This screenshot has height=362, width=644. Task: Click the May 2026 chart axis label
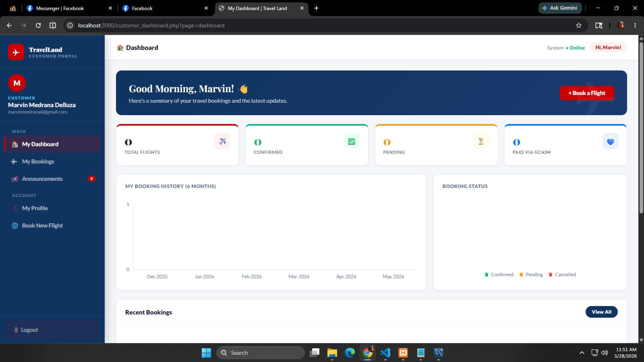[393, 277]
